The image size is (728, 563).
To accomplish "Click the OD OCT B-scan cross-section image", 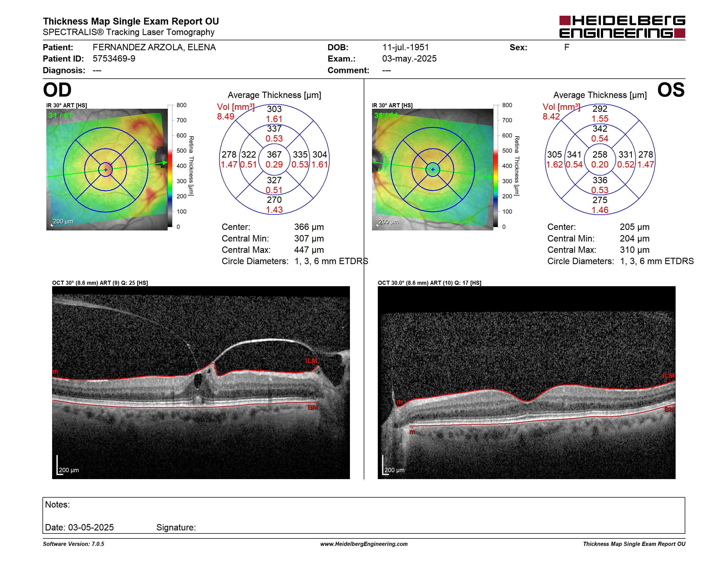I will 201,383.
